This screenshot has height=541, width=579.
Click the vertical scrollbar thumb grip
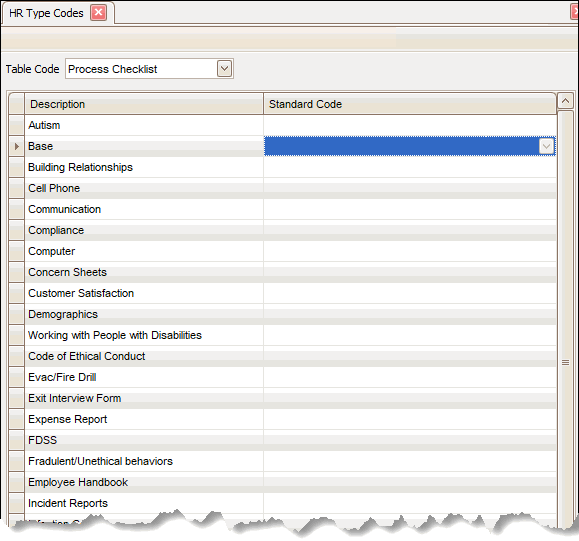[565, 363]
